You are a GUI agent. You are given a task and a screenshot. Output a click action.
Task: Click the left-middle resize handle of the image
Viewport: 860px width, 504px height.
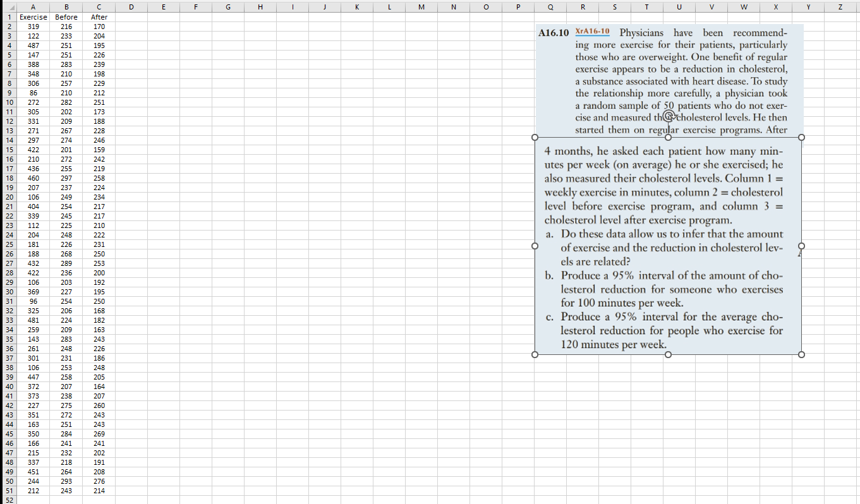[535, 246]
